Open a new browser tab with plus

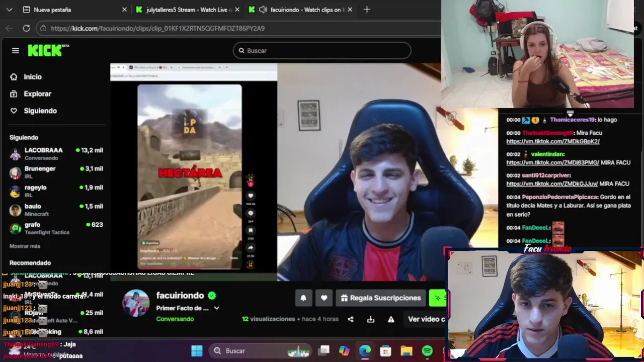click(x=367, y=10)
